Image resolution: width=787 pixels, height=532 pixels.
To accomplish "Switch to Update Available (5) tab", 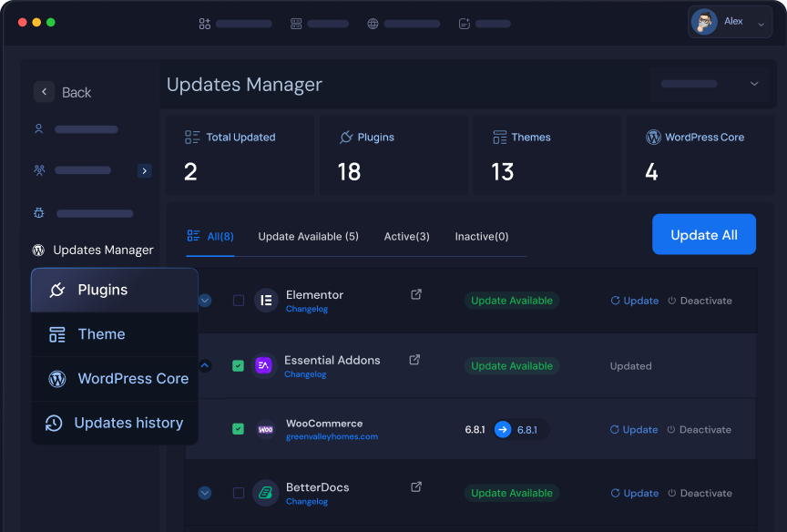I will point(308,237).
